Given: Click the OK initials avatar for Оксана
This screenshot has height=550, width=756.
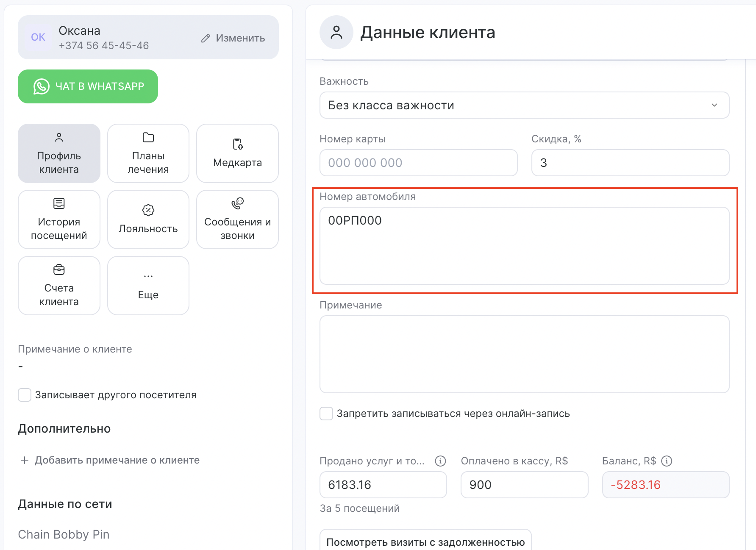Looking at the screenshot, I should [38, 37].
